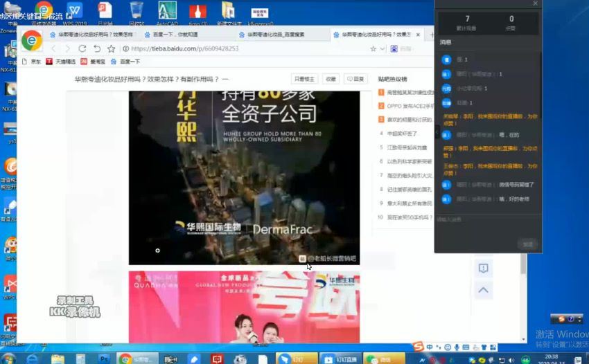The height and width of the screenshot is (364, 589).
Task: Open the Recycle Bin desktop icon
Action: 137,12
